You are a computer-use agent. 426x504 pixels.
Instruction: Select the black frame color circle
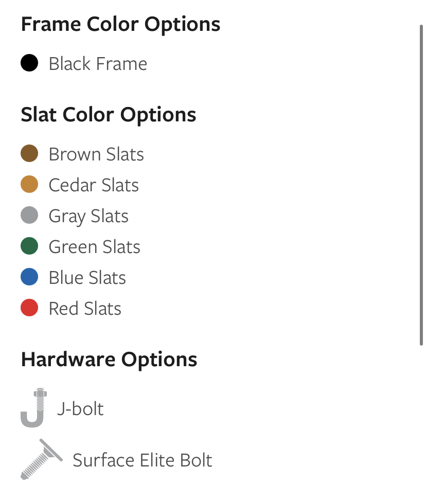[29, 63]
